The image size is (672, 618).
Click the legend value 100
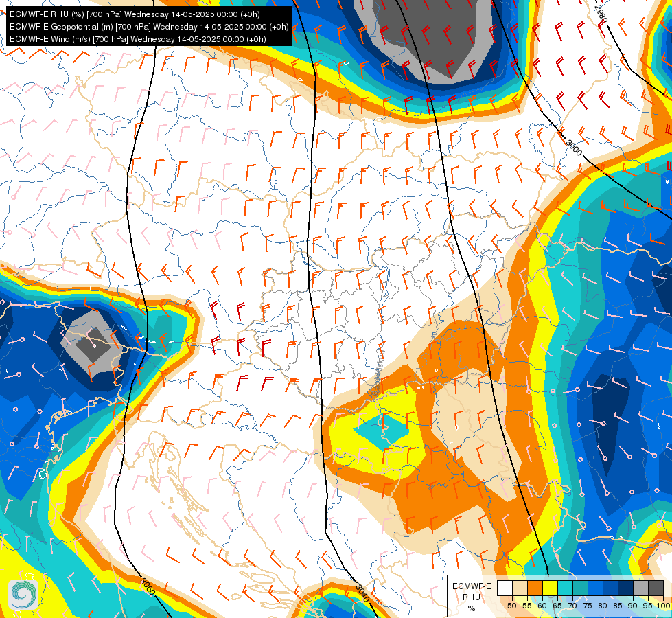pyautogui.click(x=664, y=606)
